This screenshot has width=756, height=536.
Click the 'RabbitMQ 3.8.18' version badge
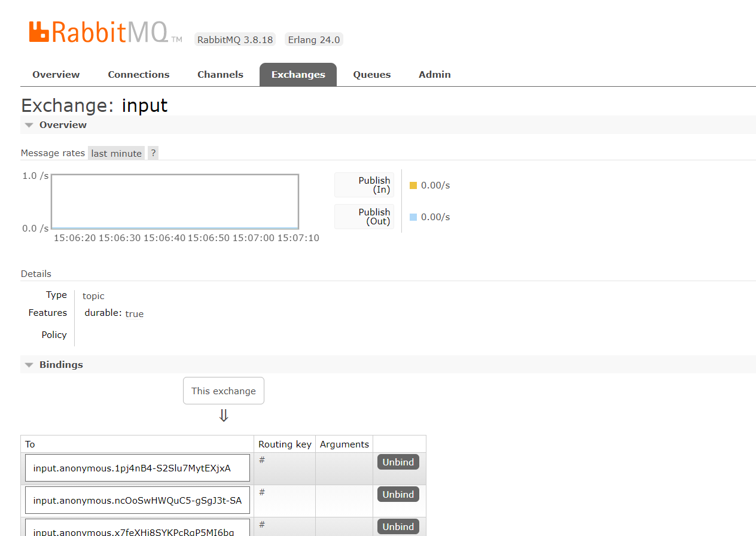pos(235,40)
